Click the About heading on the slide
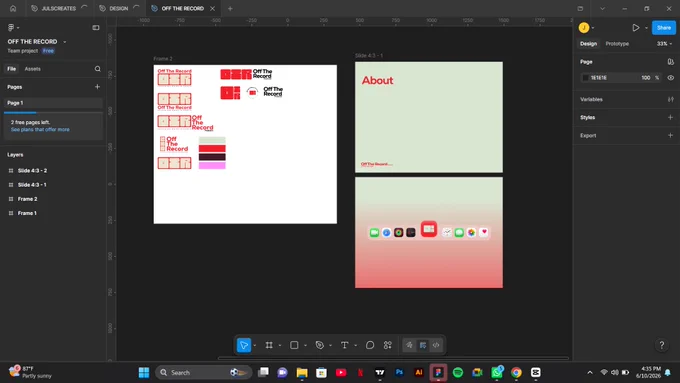 (x=377, y=80)
